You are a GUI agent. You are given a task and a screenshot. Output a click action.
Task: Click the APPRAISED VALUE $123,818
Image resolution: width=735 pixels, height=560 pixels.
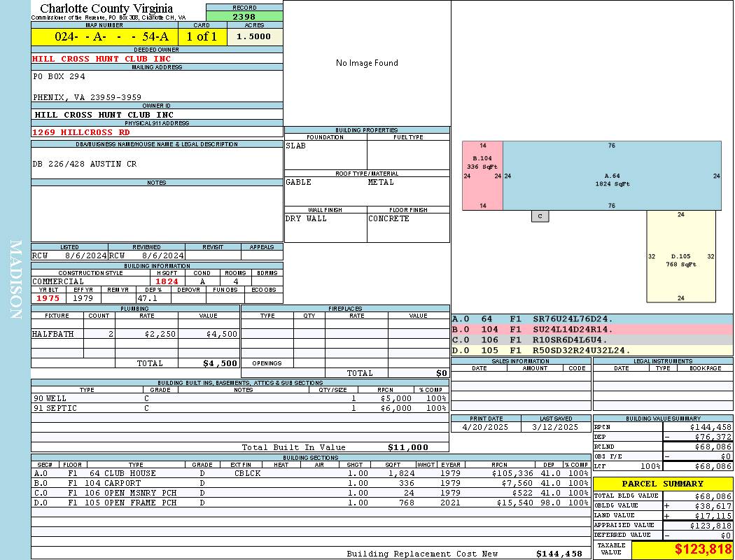[710, 526]
